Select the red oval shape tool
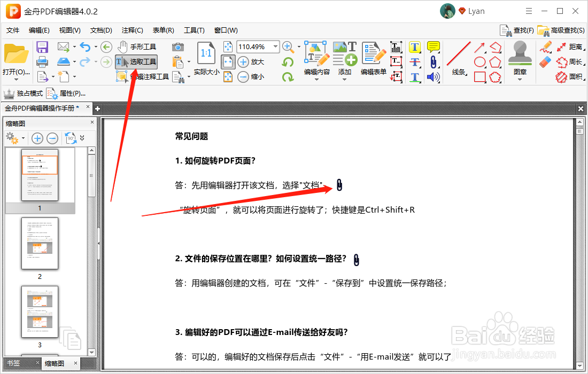This screenshot has width=588, height=374. 479,62
